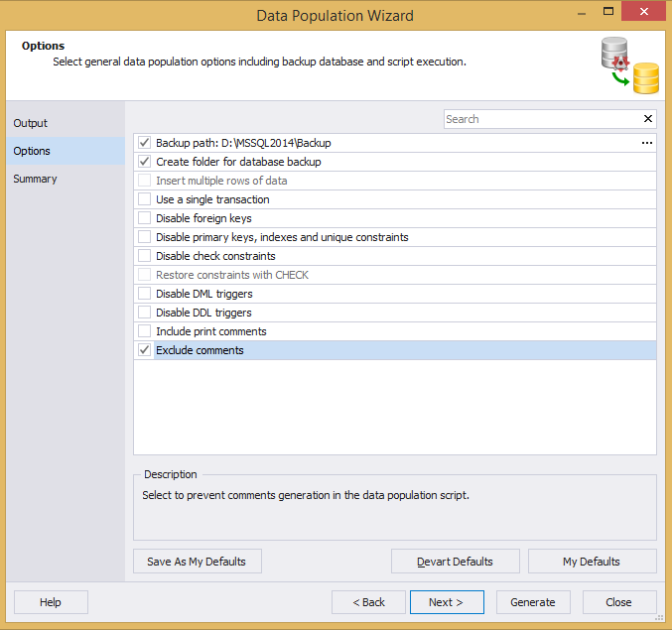Select the 'Disable check constraints' row label
This screenshot has height=630, width=672.
[x=215, y=256]
